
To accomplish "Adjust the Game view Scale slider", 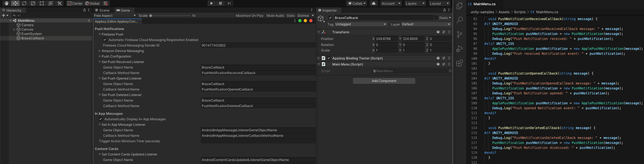I will tap(170, 16).
